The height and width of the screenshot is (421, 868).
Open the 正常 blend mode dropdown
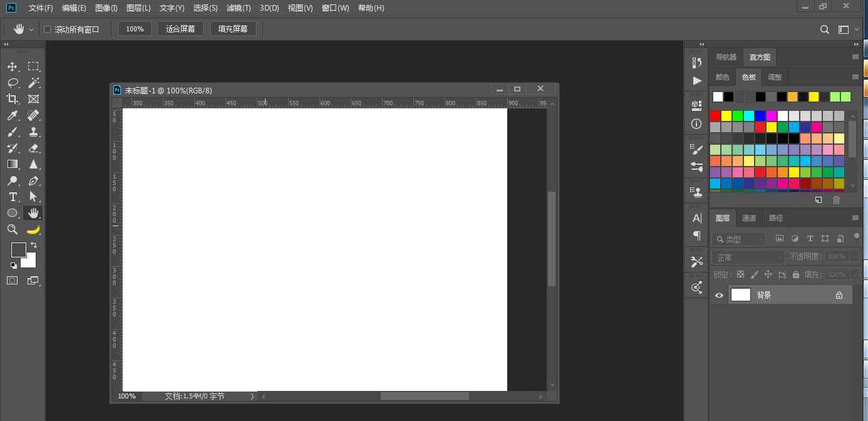[748, 257]
